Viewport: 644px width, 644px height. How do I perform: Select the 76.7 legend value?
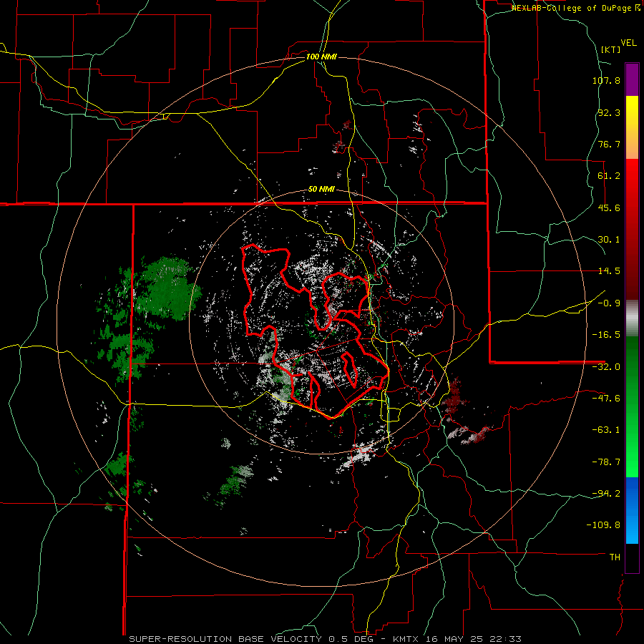pyautogui.click(x=609, y=144)
